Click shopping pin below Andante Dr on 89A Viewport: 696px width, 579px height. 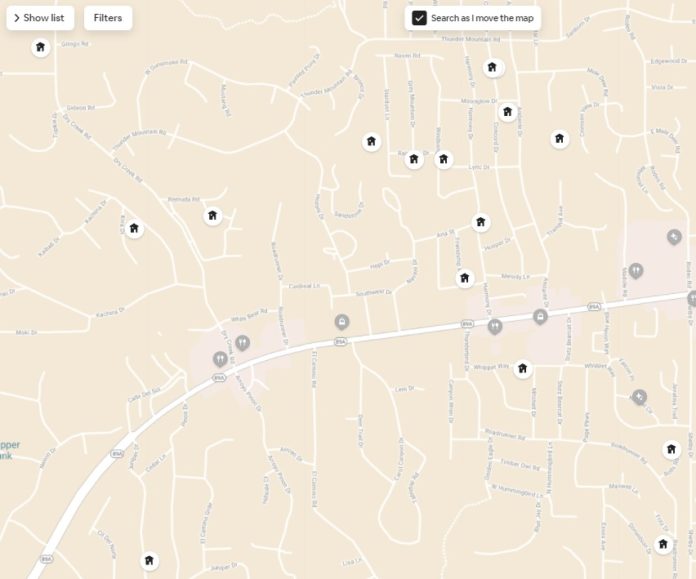click(540, 317)
